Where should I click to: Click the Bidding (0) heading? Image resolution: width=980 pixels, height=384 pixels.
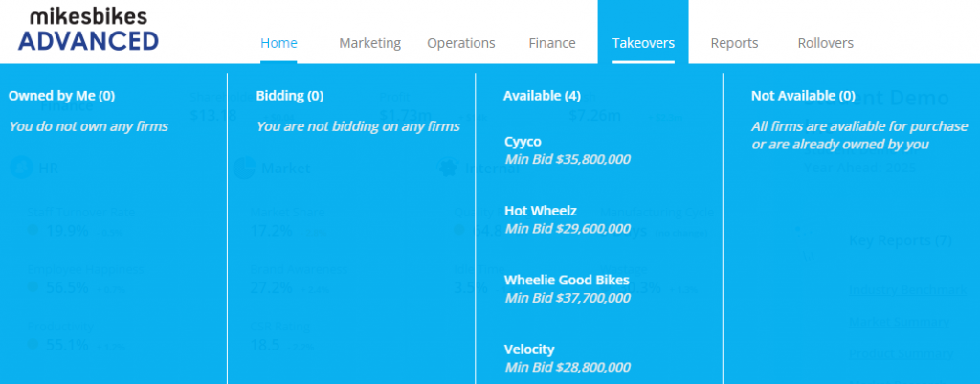coord(290,96)
